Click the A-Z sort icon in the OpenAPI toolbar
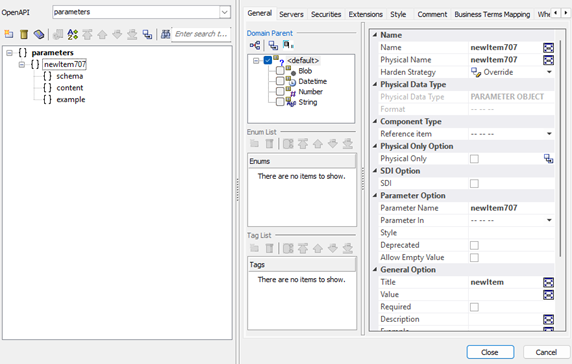Image resolution: width=572 pixels, height=364 pixels. (x=73, y=34)
